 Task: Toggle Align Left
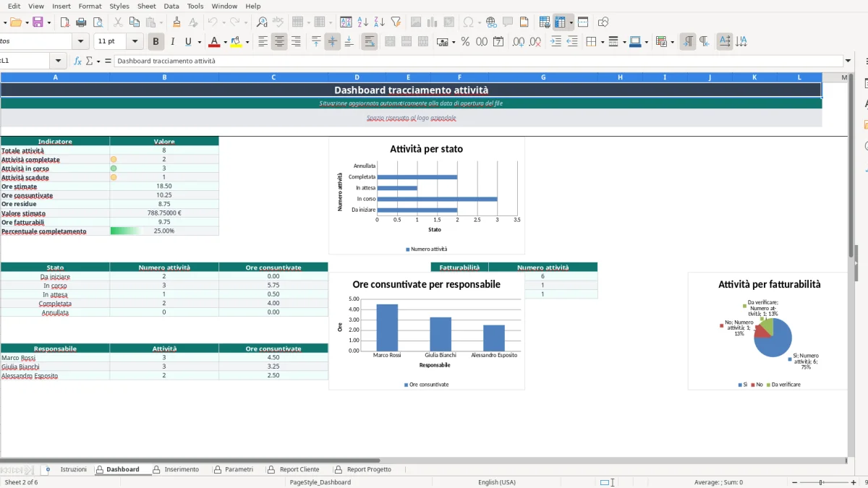click(263, 42)
